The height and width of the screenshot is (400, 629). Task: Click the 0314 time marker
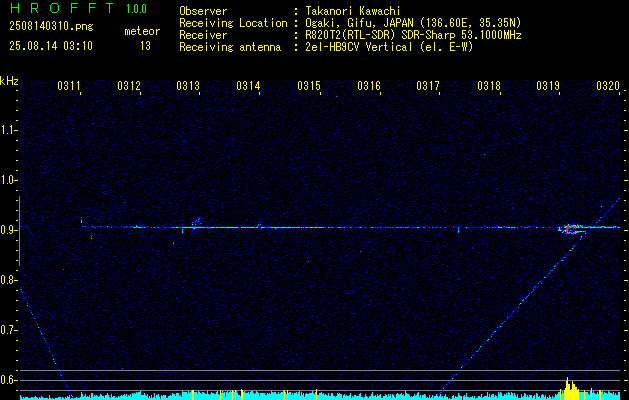[x=248, y=85]
